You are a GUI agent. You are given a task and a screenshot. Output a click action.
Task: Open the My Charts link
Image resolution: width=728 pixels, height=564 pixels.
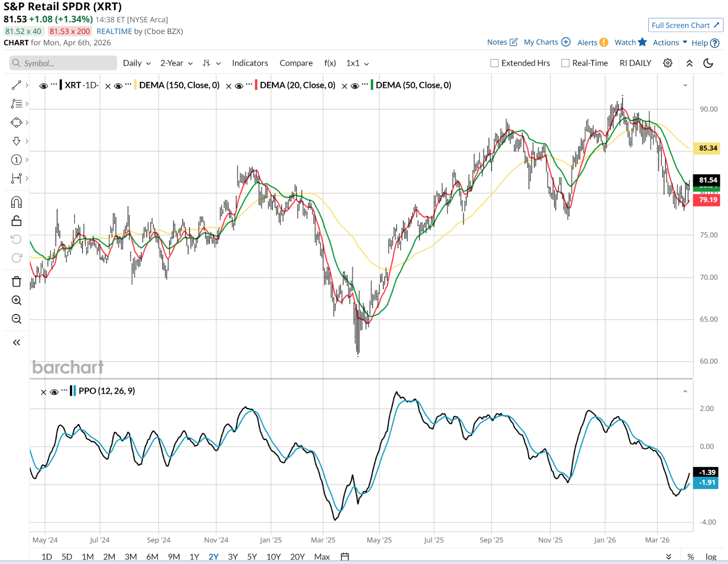(x=546, y=42)
